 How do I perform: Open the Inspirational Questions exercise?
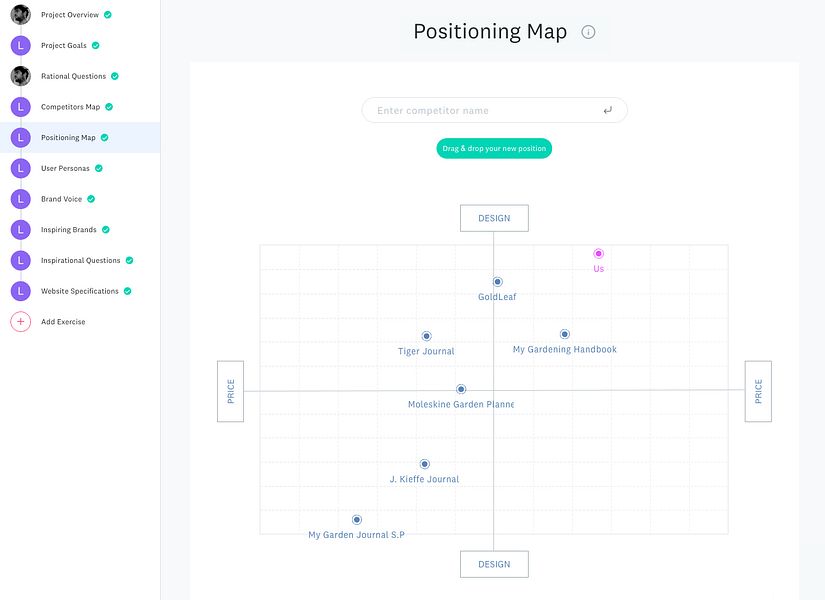(80, 261)
